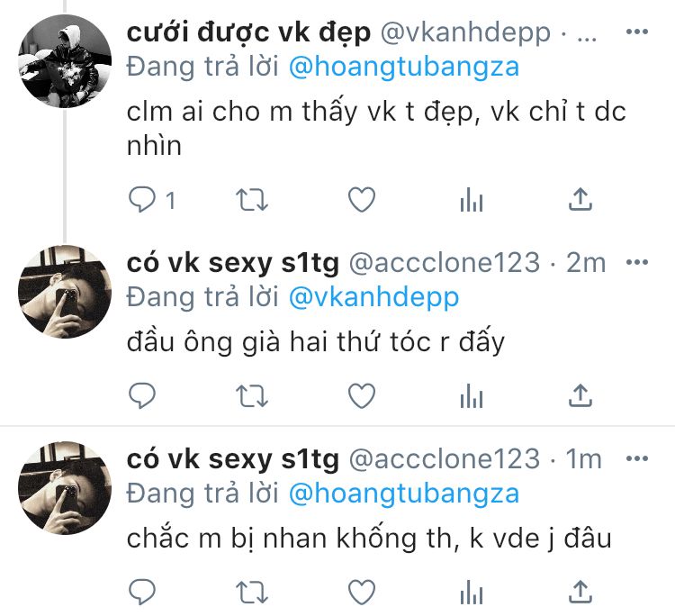Reply to 'chắc m bị nhan khống' tweet
675x616 pixels.
tap(142, 592)
